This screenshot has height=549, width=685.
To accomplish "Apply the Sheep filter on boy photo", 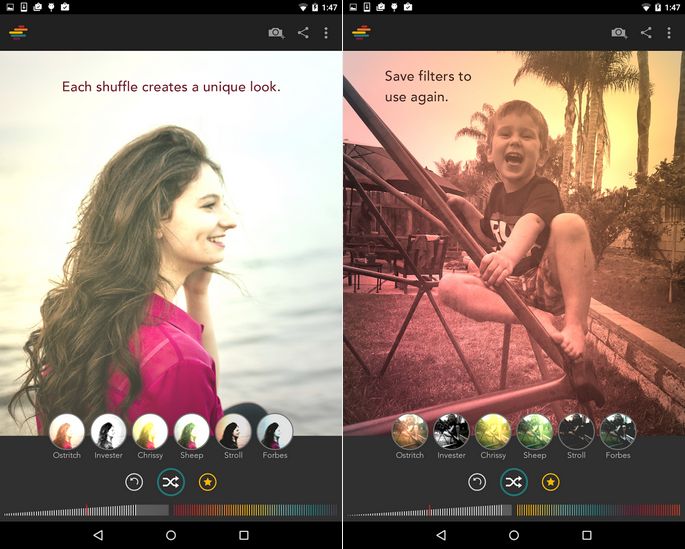I will coord(534,432).
